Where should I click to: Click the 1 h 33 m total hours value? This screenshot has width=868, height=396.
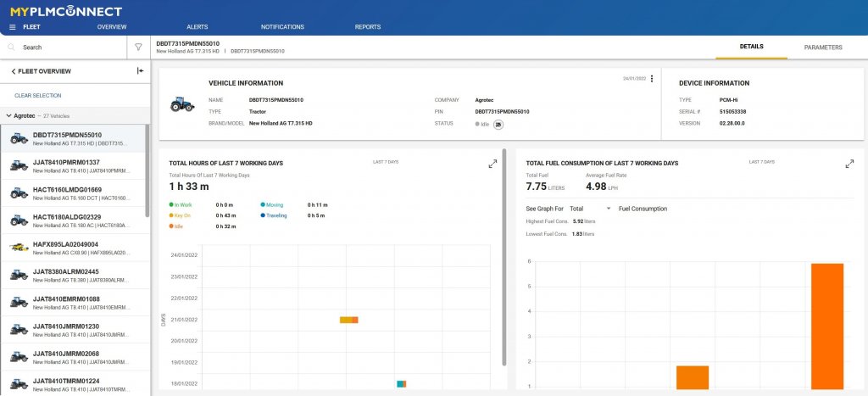click(x=189, y=187)
